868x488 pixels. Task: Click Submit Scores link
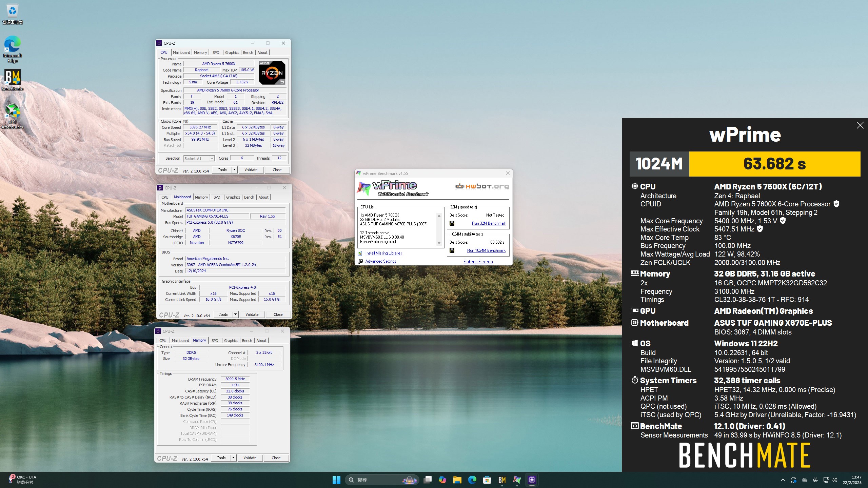click(478, 262)
